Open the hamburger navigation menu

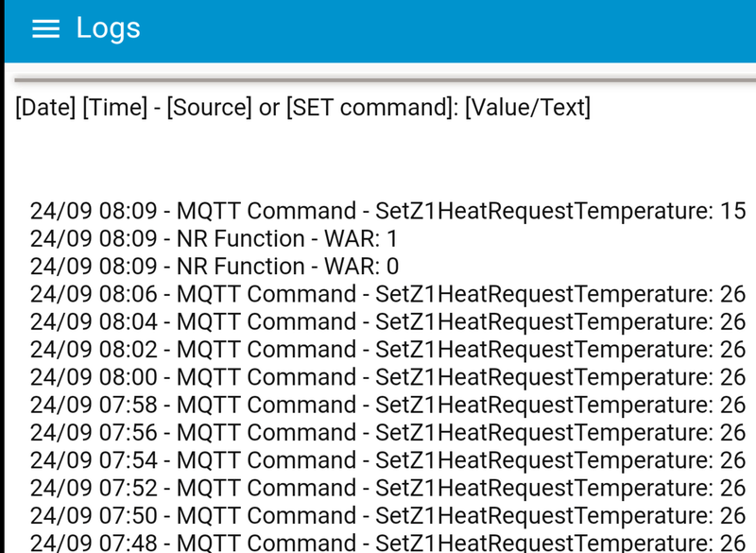pos(45,28)
